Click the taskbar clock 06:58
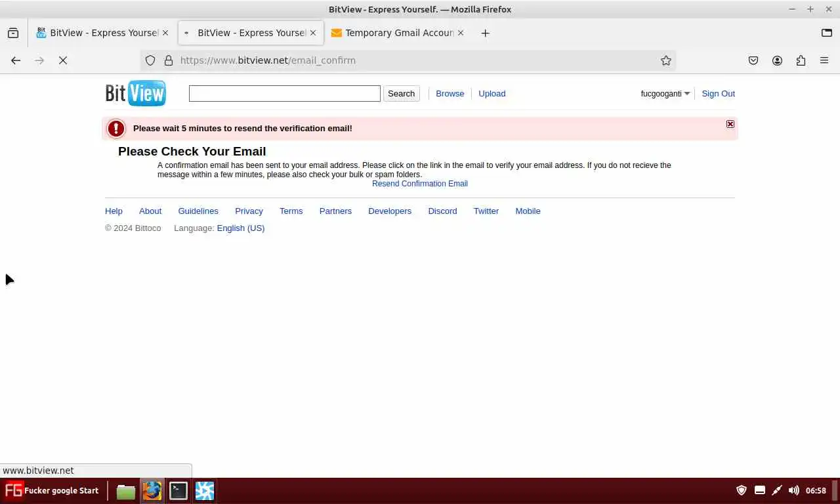Image resolution: width=840 pixels, height=504 pixels. pyautogui.click(x=816, y=490)
